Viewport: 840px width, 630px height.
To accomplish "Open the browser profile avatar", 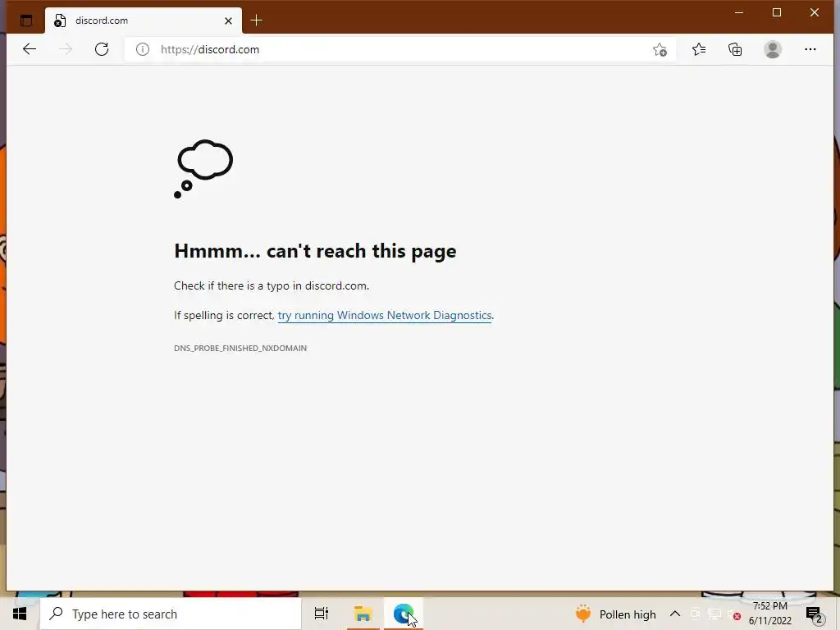I will [x=773, y=49].
